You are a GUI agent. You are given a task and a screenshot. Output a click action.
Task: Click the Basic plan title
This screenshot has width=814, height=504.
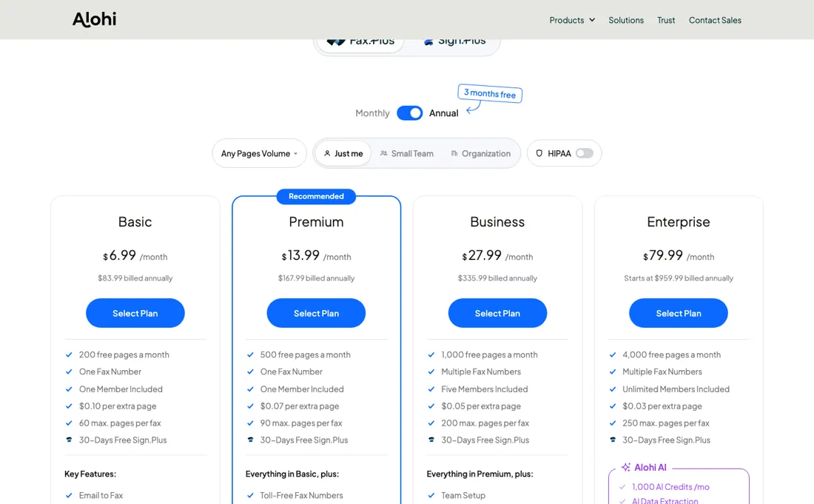point(135,221)
